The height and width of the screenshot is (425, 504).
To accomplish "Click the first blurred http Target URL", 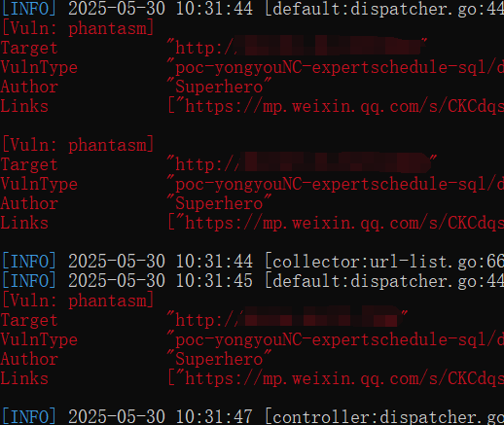I will (x=297, y=48).
